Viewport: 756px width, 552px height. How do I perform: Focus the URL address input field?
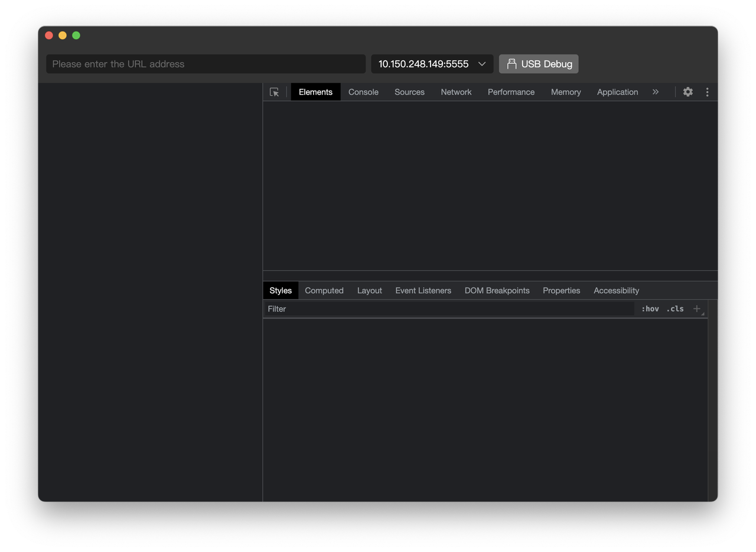click(206, 64)
